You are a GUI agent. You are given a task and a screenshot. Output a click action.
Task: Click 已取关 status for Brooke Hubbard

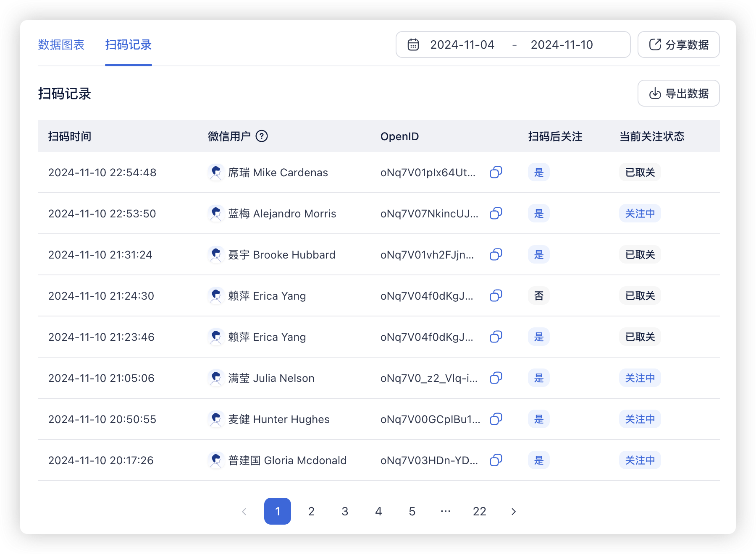pyautogui.click(x=640, y=254)
